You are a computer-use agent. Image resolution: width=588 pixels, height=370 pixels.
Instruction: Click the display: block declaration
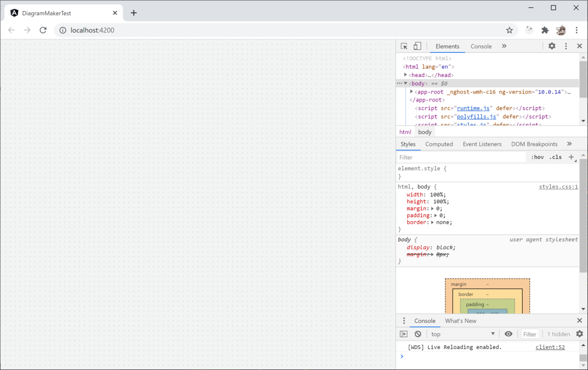pos(431,247)
